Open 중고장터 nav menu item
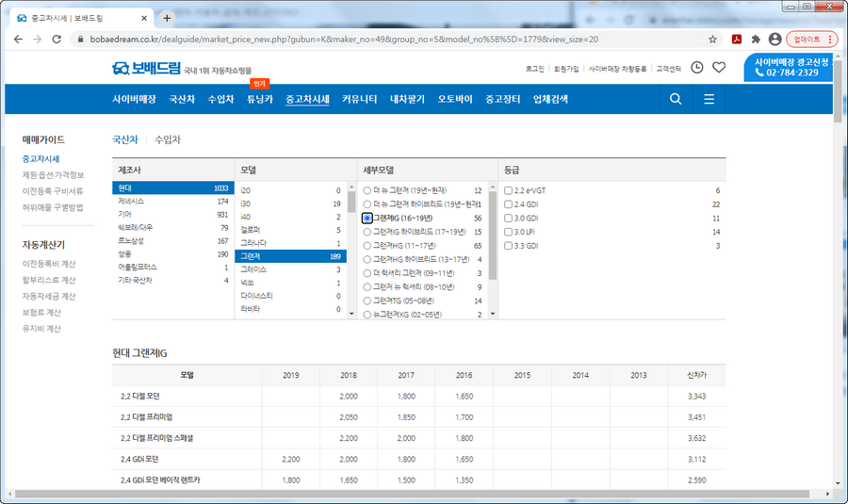The image size is (848, 504). pyautogui.click(x=502, y=99)
